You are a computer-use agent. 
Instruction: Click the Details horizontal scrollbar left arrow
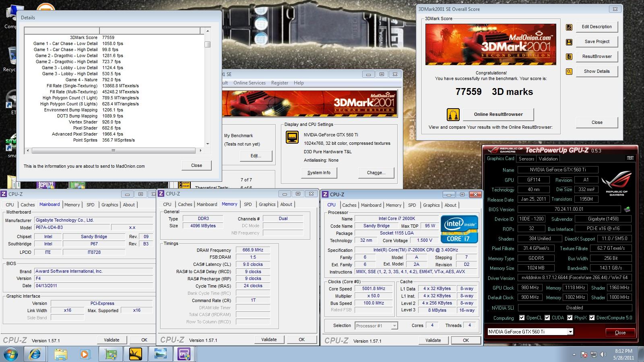pos(28,150)
